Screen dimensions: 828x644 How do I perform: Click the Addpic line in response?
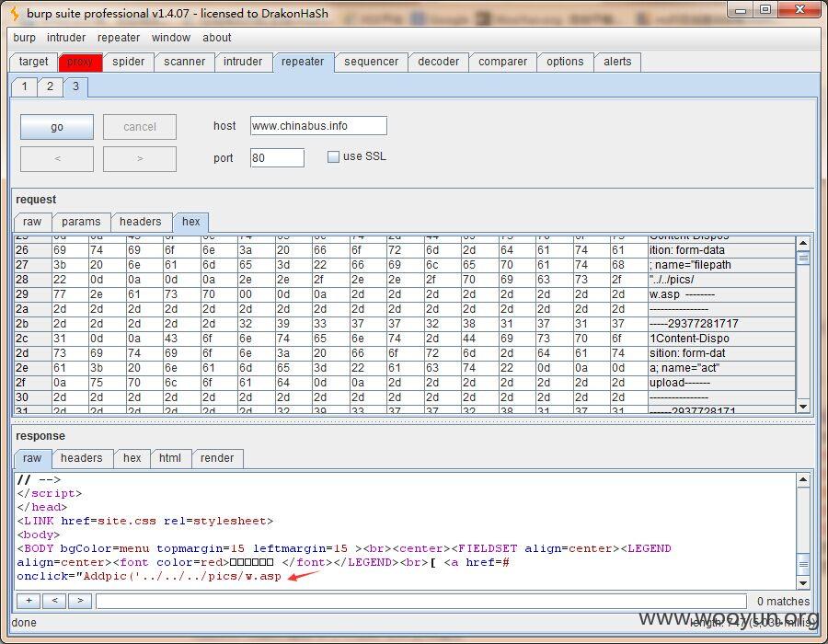(x=149, y=576)
